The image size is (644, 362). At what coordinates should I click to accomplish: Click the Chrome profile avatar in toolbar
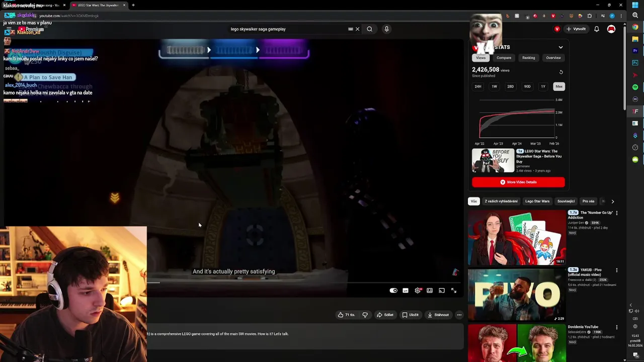point(612,16)
